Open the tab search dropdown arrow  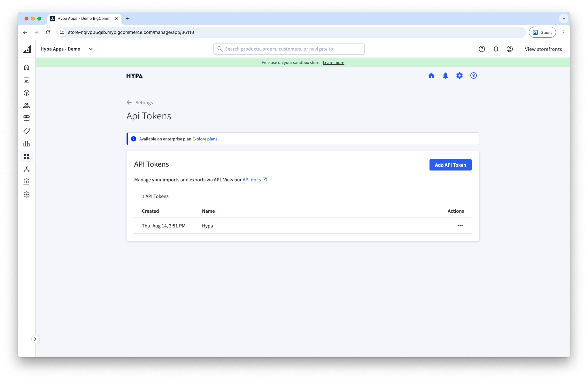(x=564, y=19)
